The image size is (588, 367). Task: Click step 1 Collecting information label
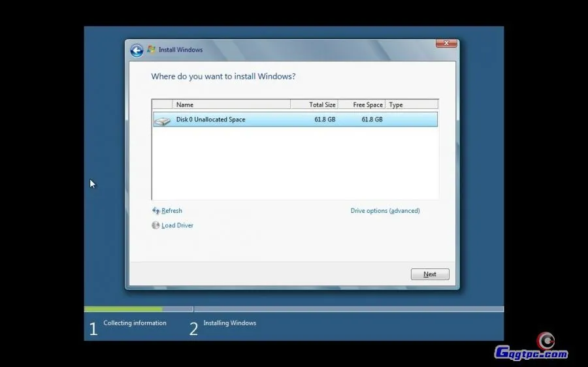(x=135, y=323)
